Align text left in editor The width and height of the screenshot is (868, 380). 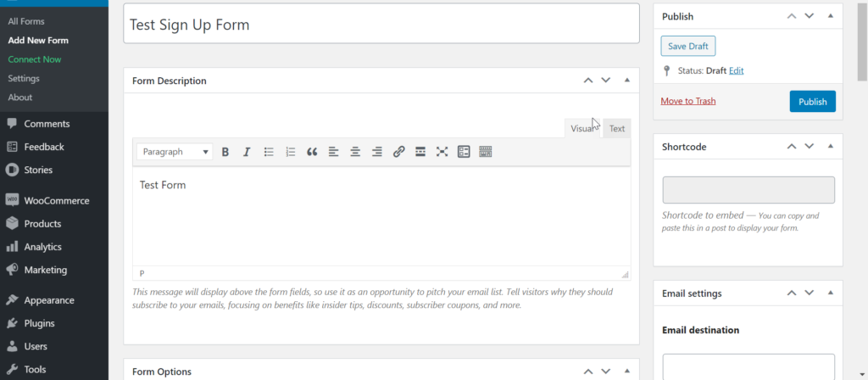point(333,152)
